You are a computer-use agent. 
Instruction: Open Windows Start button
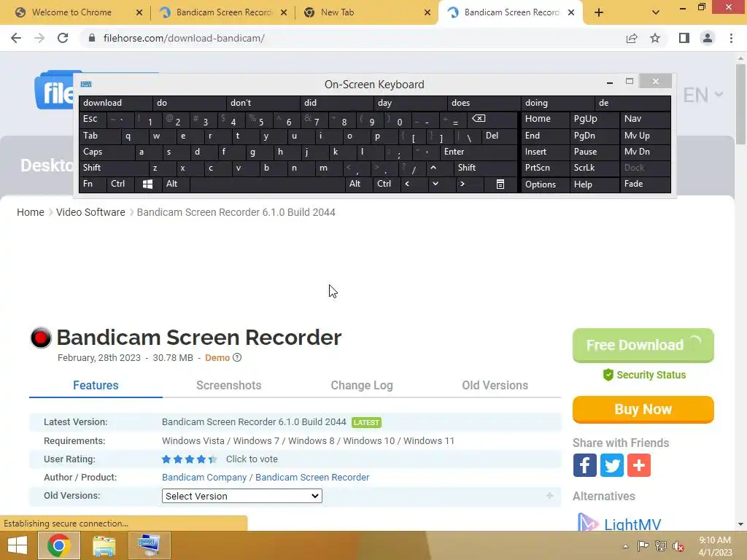pyautogui.click(x=18, y=545)
